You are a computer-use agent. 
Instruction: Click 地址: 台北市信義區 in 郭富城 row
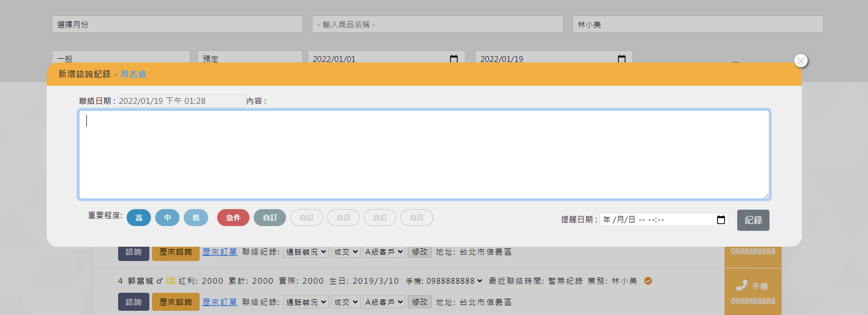click(x=473, y=302)
